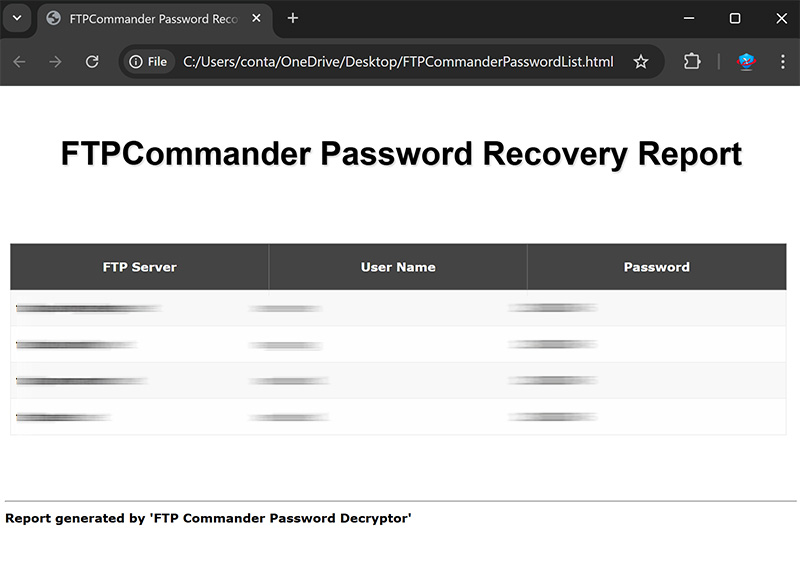Click the profile avatar icon in the toolbar
Viewport: 800px width, 583px height.
tap(746, 62)
